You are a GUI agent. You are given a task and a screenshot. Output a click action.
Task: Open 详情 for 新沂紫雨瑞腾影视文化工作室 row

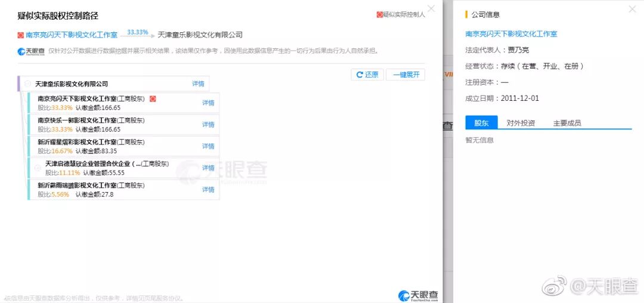[x=208, y=190]
